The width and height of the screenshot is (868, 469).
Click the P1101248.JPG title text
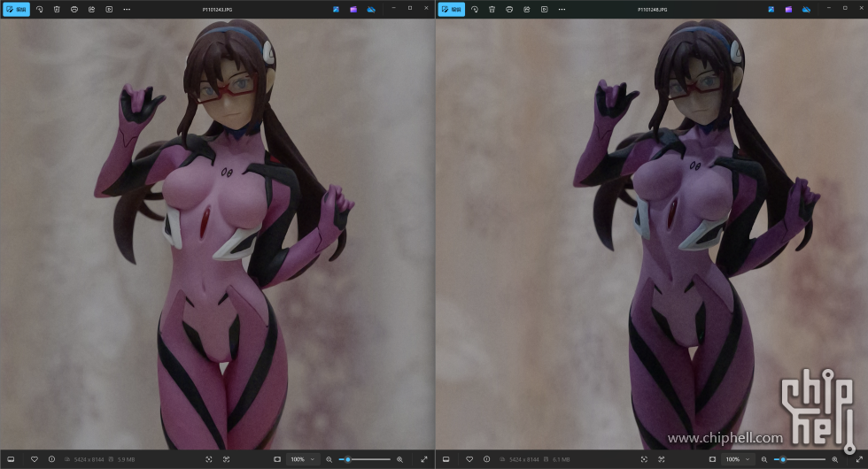click(653, 10)
